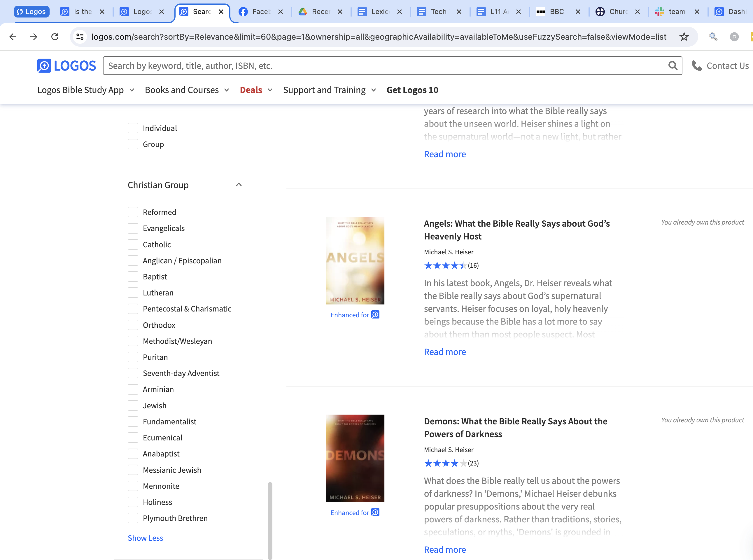
Task: Collapse the Christian Group filter section
Action: pyautogui.click(x=239, y=185)
